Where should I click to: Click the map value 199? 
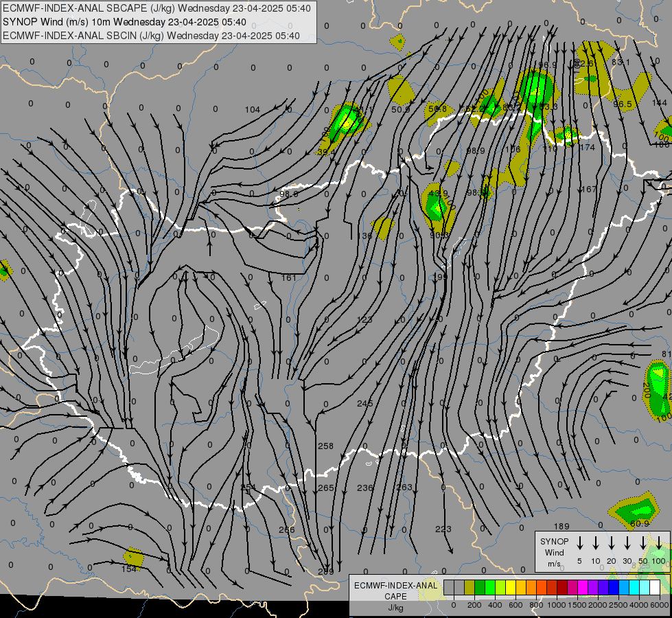[440, 277]
